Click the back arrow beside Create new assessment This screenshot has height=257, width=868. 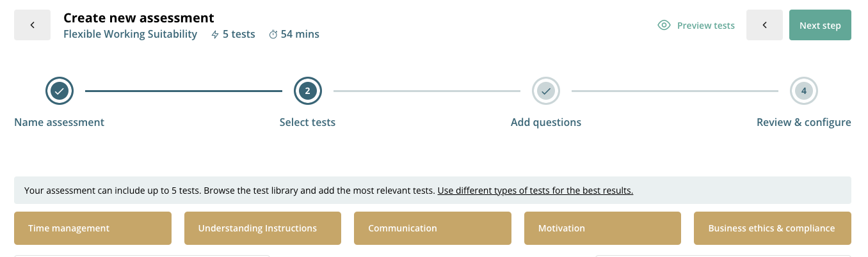[32, 25]
